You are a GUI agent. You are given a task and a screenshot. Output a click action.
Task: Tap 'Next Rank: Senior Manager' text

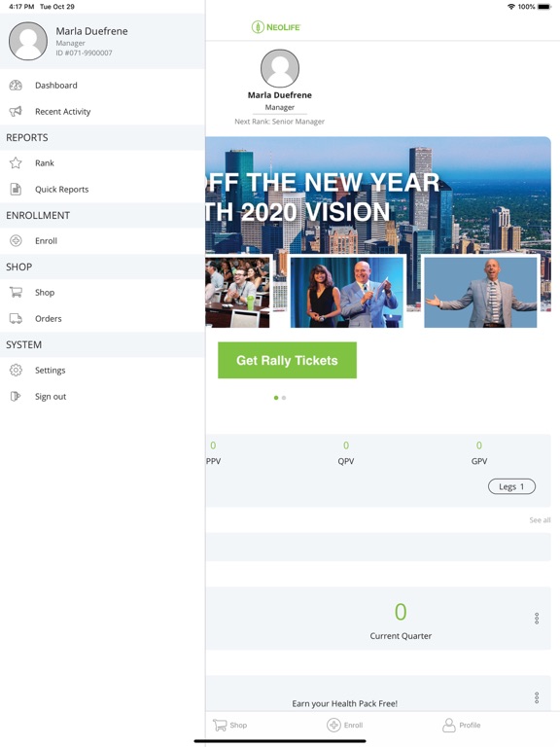pos(280,122)
